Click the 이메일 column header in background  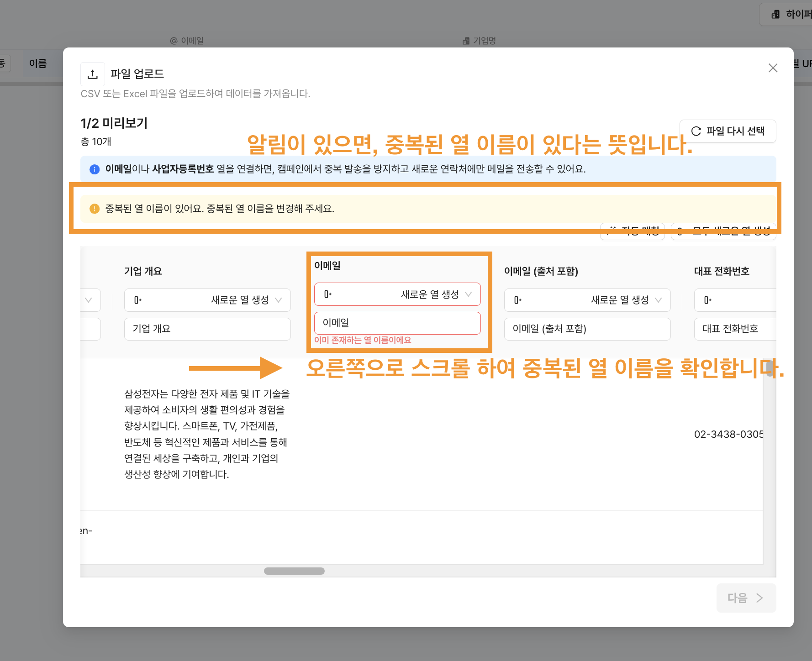[187, 41]
